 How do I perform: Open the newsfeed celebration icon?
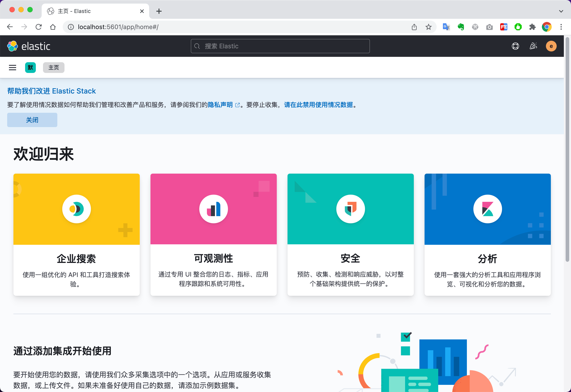pyautogui.click(x=533, y=46)
